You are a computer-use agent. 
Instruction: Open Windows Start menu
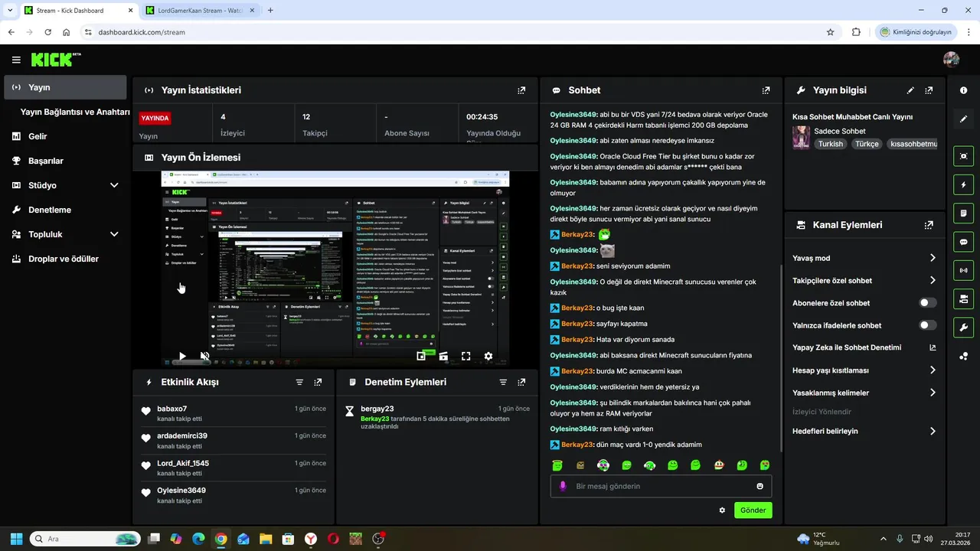[x=16, y=539]
